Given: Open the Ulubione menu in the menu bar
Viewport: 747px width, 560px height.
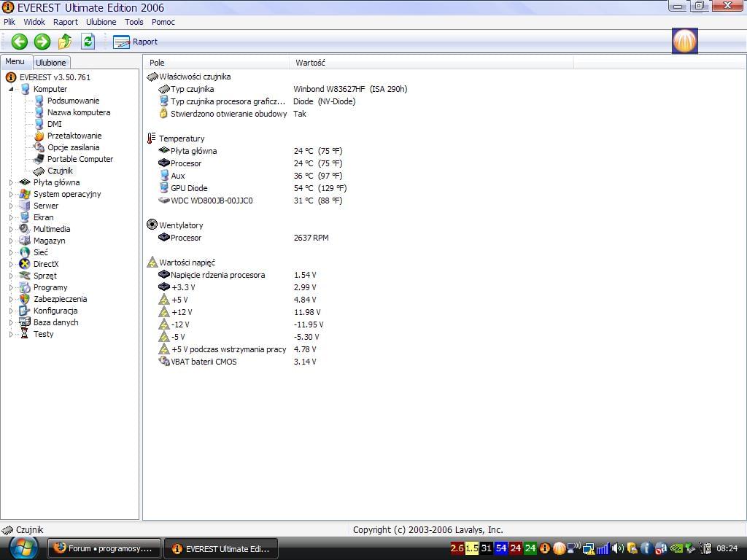Looking at the screenshot, I should pyautogui.click(x=101, y=22).
